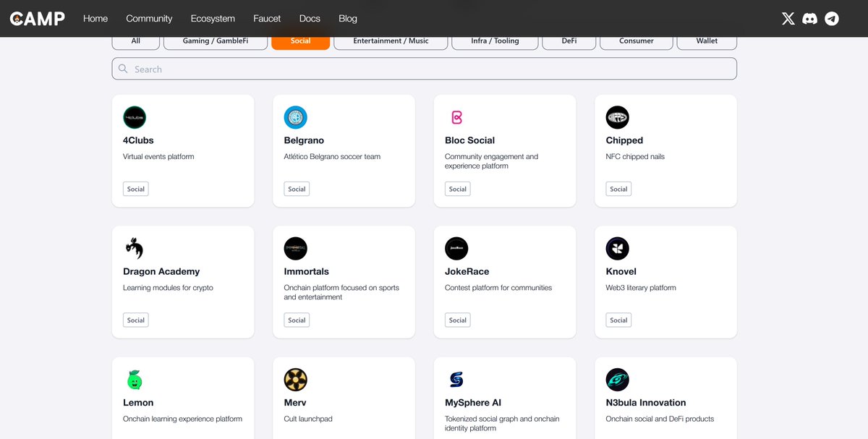This screenshot has width=868, height=439.
Task: Click the Dragon Academy dragon logo
Action: tap(135, 249)
